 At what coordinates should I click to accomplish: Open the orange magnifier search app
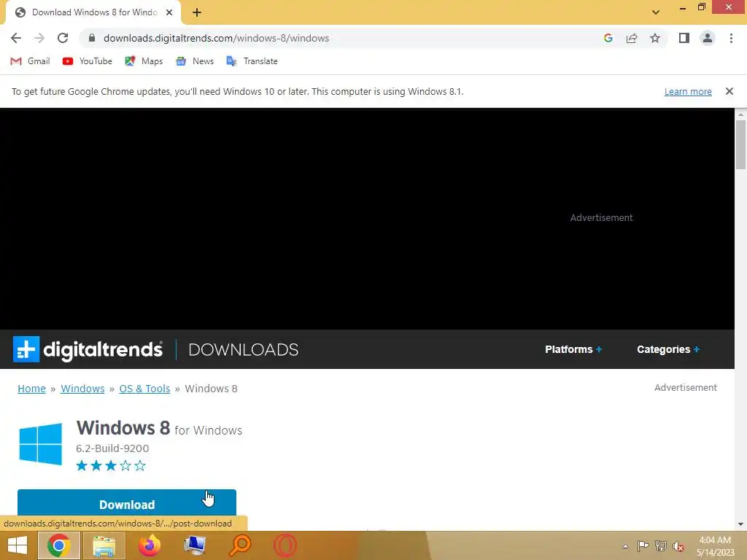(239, 545)
